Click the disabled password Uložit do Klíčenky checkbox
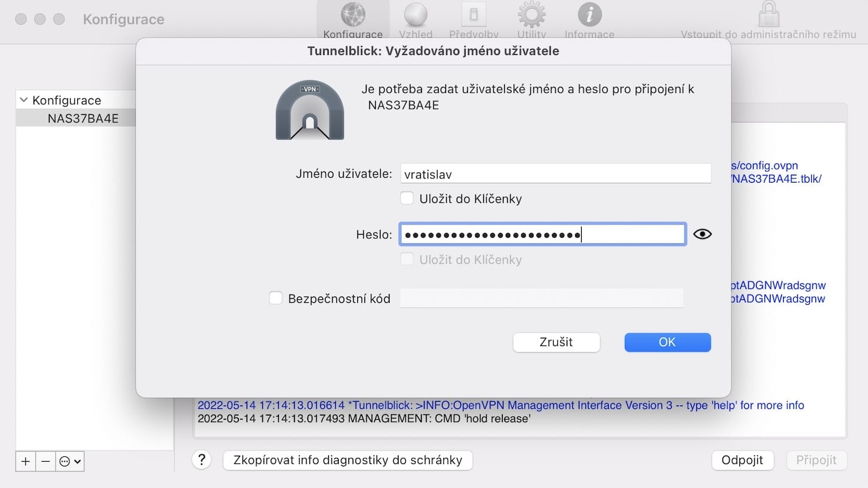The height and width of the screenshot is (488, 868). [407, 259]
